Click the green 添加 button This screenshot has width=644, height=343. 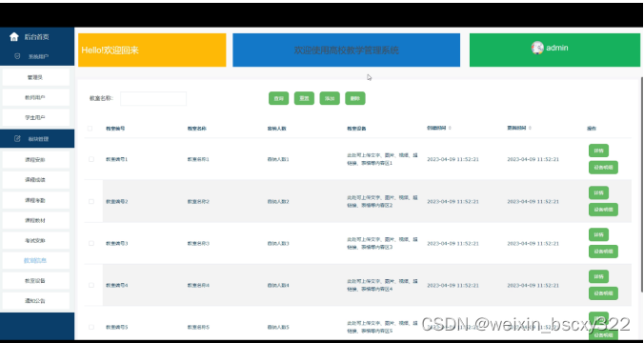pos(330,98)
